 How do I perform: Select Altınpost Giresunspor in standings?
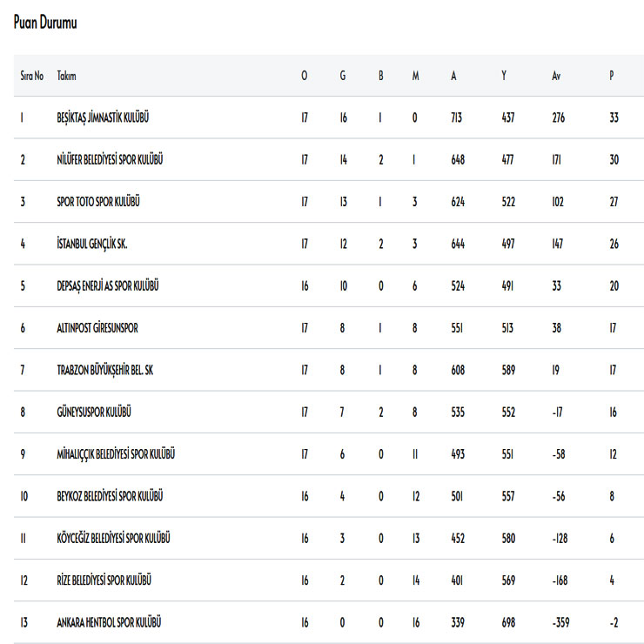[x=97, y=328]
